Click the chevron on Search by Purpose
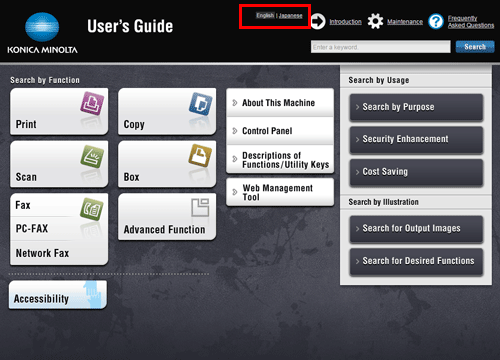The image size is (500, 360). (357, 107)
